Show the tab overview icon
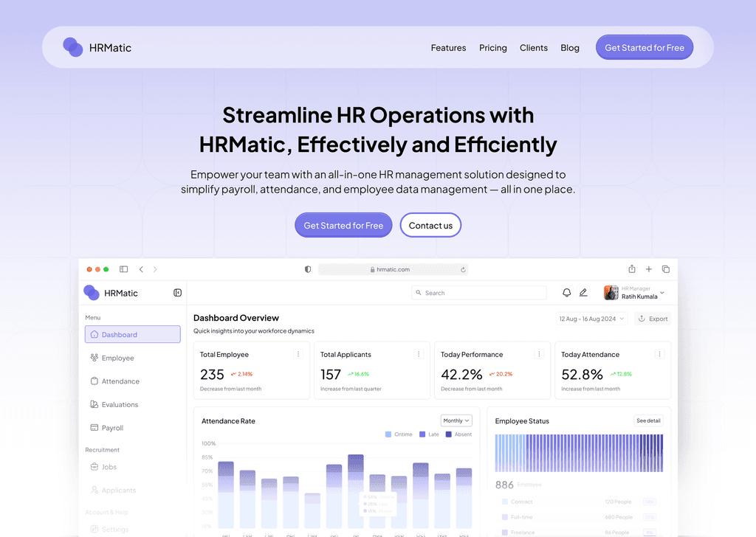 click(x=666, y=269)
